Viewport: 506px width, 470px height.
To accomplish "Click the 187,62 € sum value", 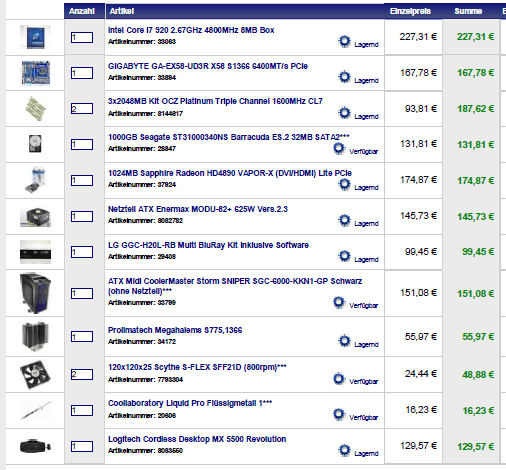I will (x=476, y=109).
